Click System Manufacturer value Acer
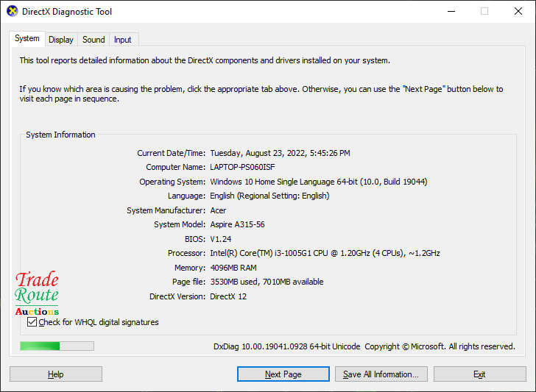This screenshot has height=392, width=536. [x=218, y=210]
